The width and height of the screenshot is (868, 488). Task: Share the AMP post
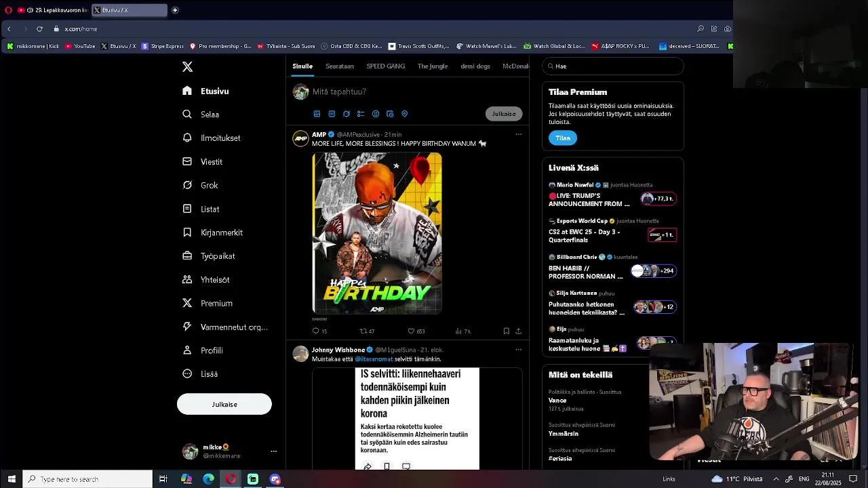pos(519,331)
